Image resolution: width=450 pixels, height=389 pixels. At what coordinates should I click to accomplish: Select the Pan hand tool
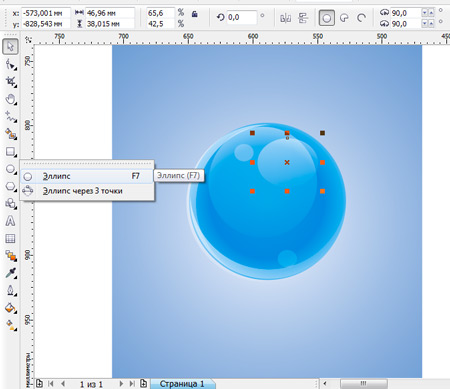click(x=10, y=99)
